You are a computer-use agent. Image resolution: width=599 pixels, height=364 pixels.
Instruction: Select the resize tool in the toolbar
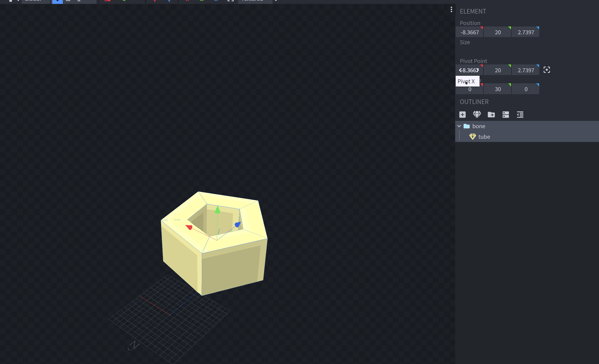tap(68, 1)
